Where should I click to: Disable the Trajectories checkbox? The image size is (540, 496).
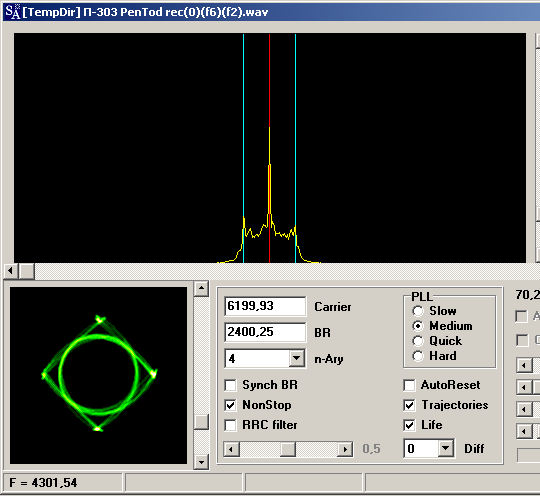pos(409,405)
